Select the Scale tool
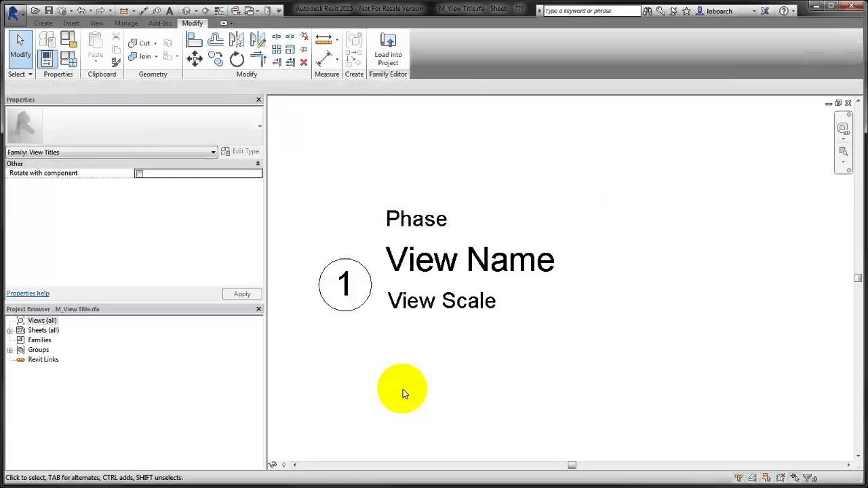 290,49
